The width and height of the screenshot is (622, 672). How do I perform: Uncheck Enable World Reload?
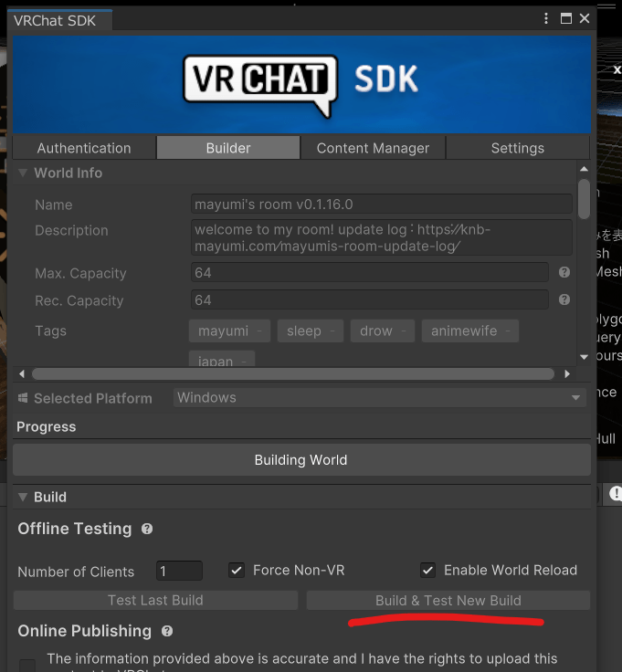pos(427,571)
